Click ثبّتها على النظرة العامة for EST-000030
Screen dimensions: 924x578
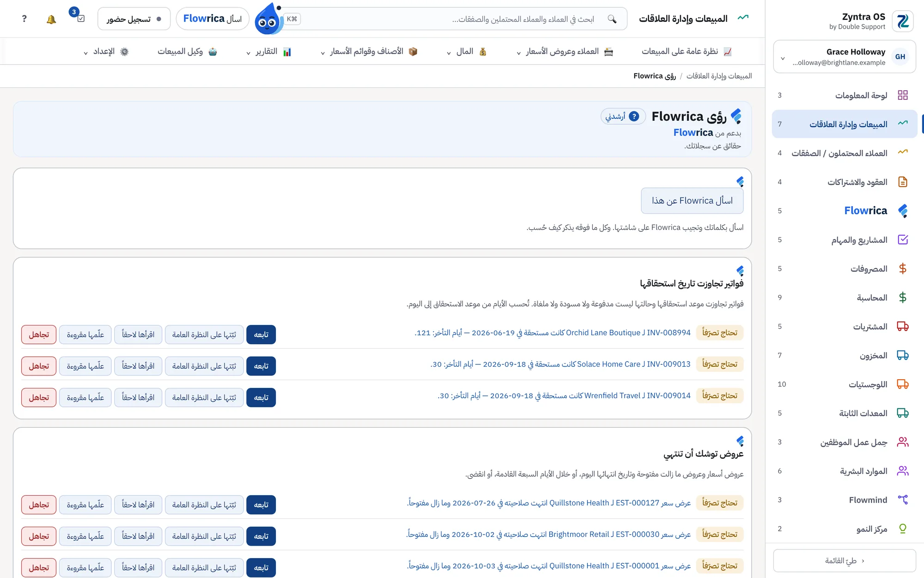(204, 536)
